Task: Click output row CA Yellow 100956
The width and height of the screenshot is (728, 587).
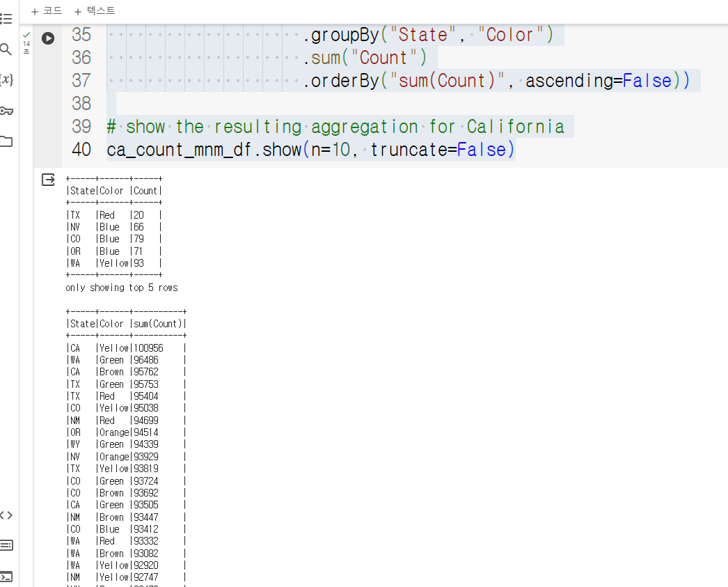Action: point(126,348)
